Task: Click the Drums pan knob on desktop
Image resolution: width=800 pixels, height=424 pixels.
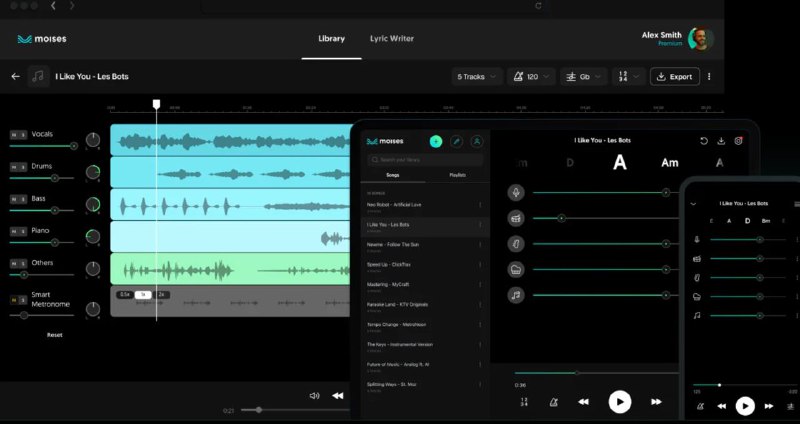Action: click(x=93, y=172)
